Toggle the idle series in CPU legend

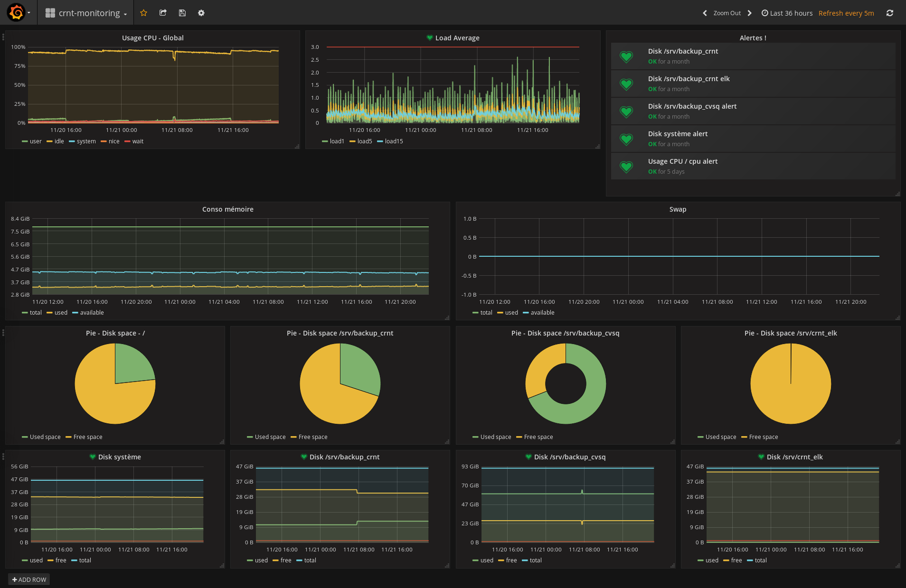pos(58,141)
